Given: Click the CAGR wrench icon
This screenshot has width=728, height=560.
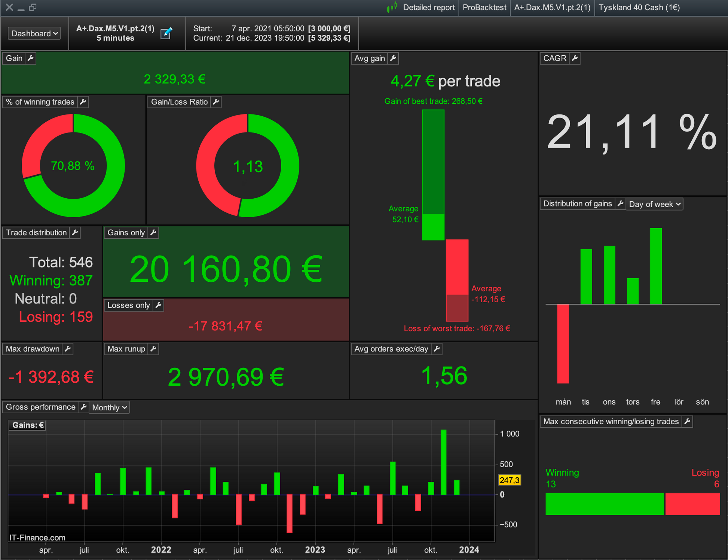Looking at the screenshot, I should pos(575,58).
